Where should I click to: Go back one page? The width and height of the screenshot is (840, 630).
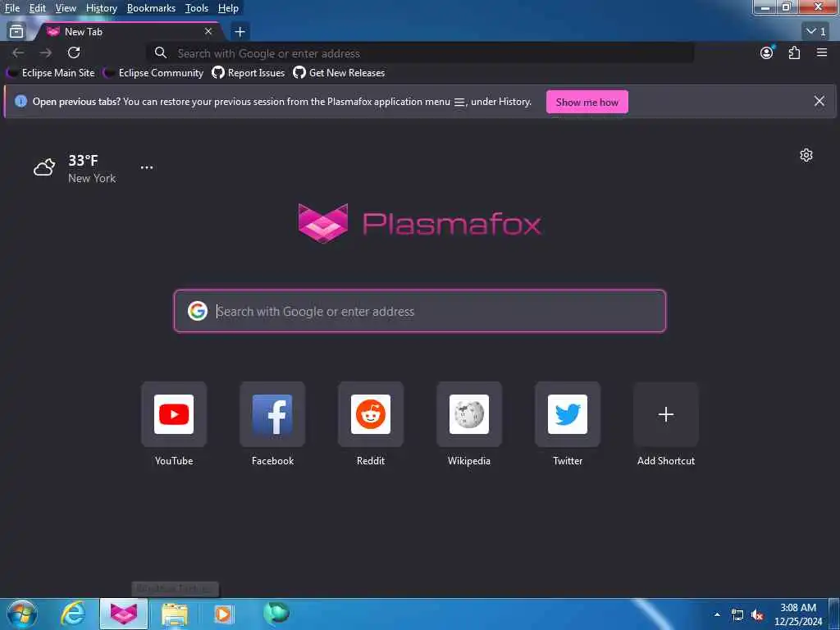(x=18, y=52)
